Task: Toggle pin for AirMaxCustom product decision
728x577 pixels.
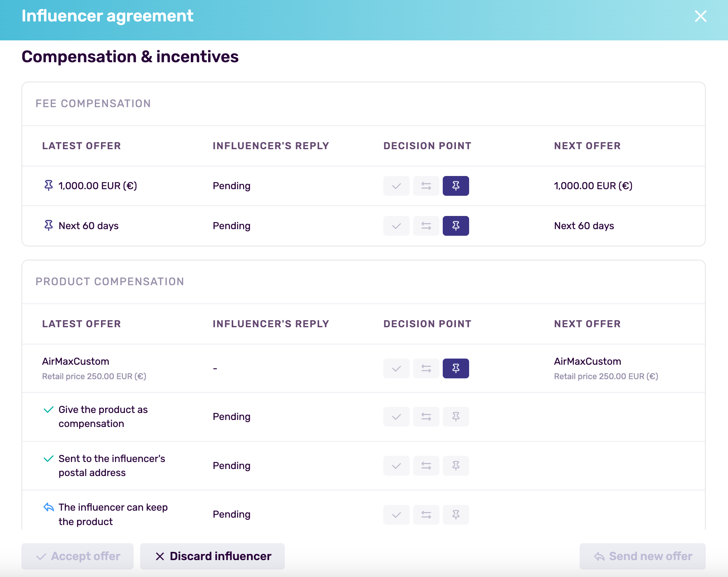Action: click(x=456, y=368)
